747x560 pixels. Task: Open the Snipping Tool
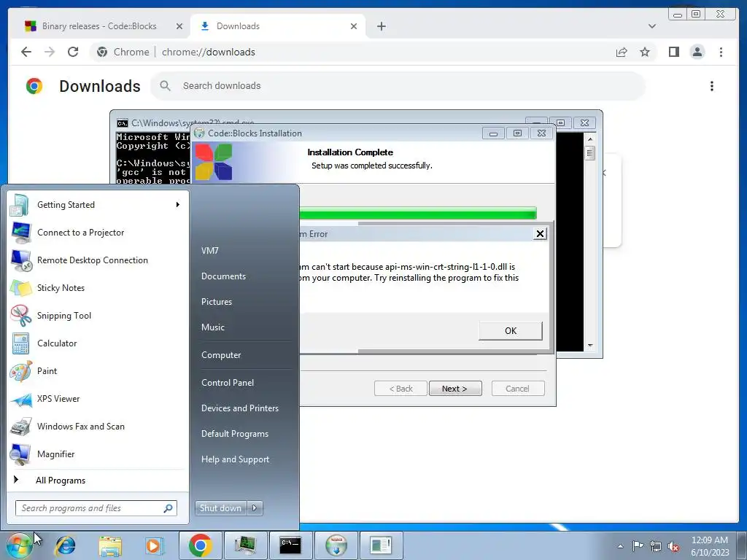coord(97,315)
